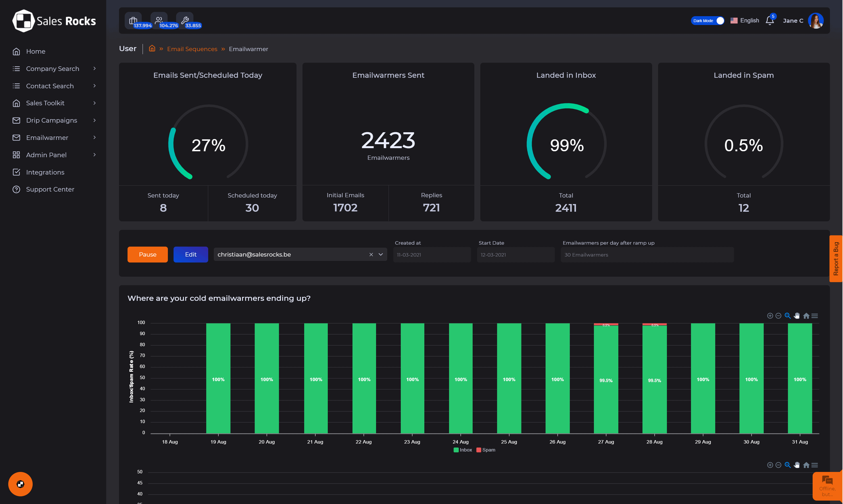The width and height of the screenshot is (843, 504).
Task: Clear the selected email with X
Action: coord(371,254)
